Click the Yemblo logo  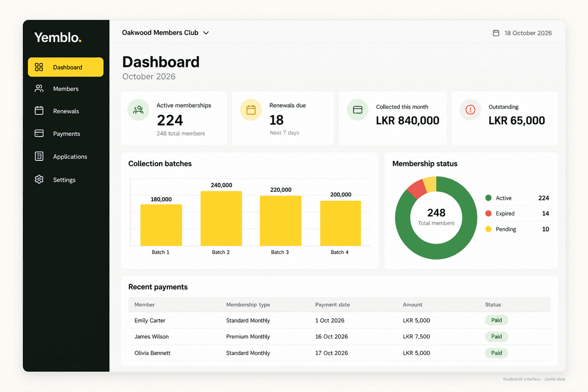tap(58, 38)
